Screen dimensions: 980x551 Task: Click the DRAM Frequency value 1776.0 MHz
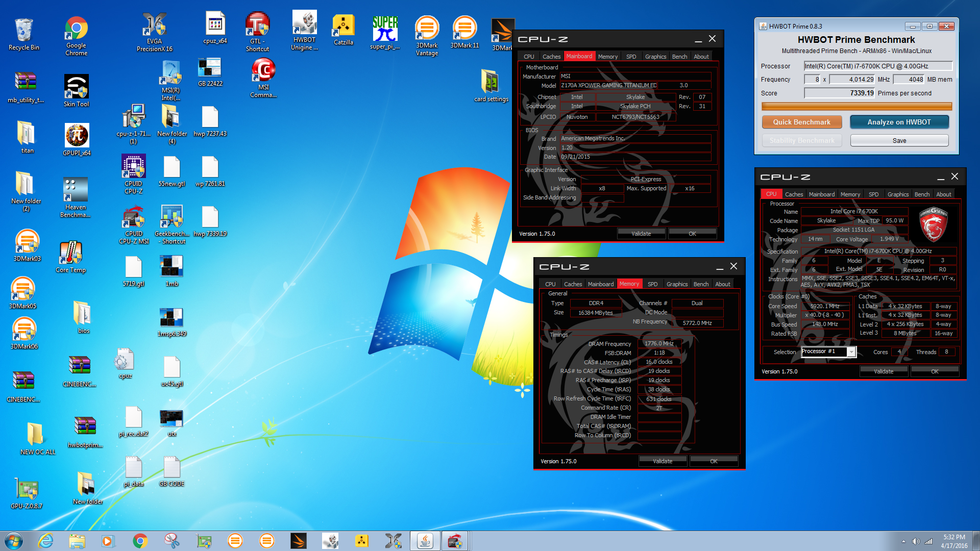659,343
